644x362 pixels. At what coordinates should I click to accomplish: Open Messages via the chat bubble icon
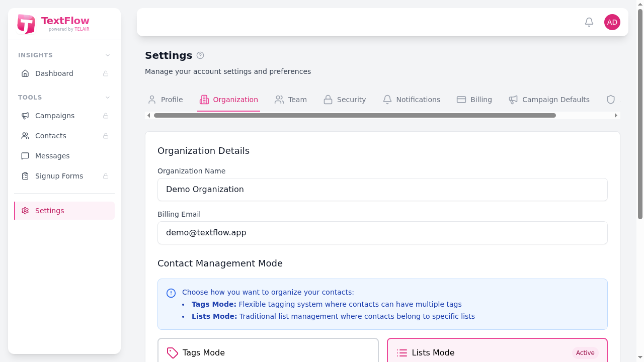pos(25,156)
